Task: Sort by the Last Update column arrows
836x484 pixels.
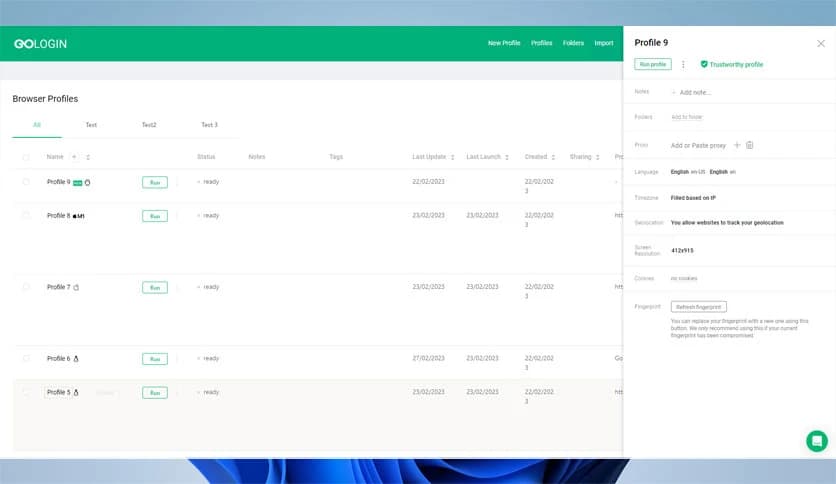Action: point(453,157)
